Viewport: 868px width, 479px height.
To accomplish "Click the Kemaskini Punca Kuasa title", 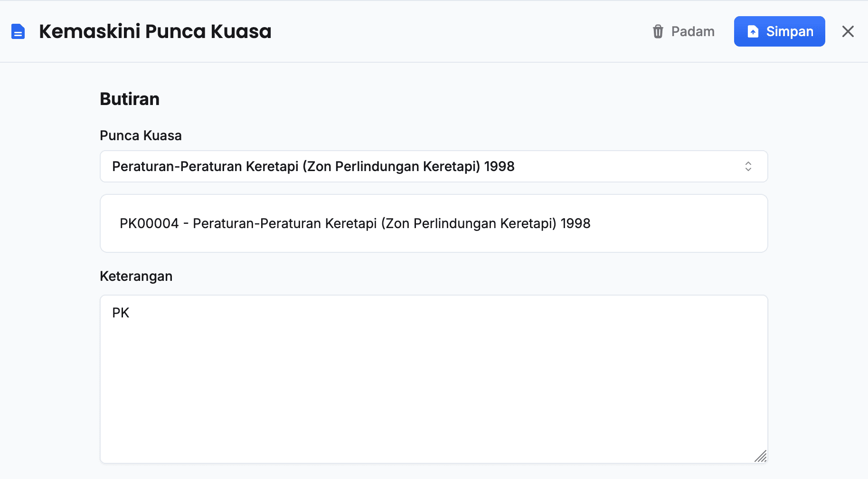I will [x=155, y=31].
